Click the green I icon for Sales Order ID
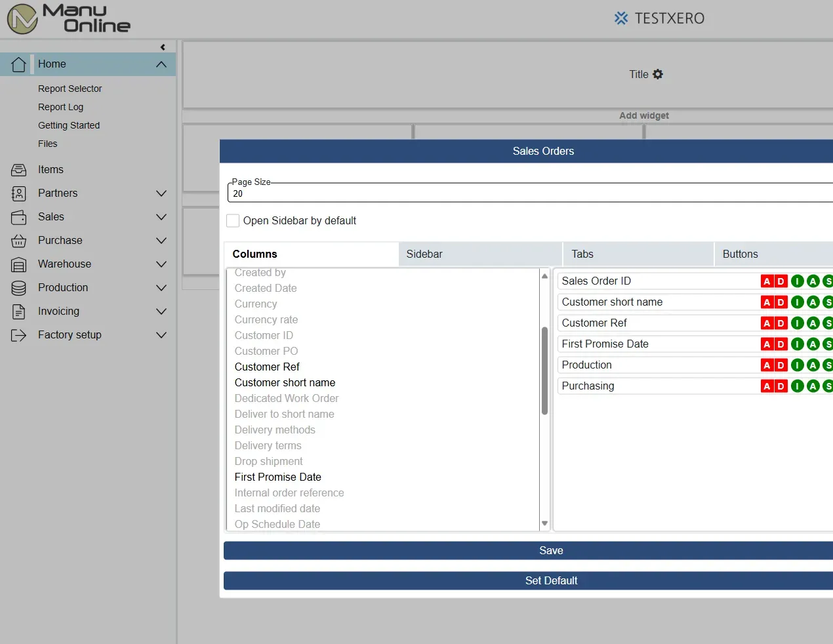The image size is (833, 644). (797, 281)
